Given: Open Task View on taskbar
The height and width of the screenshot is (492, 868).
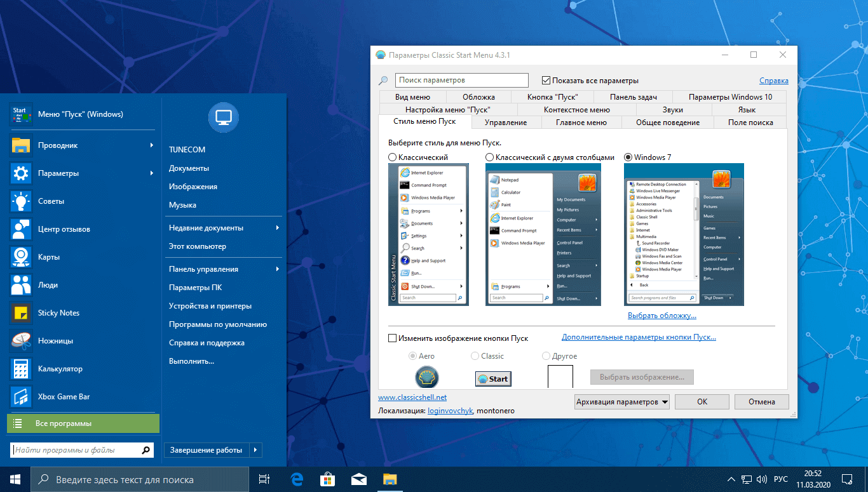Looking at the screenshot, I should (264, 479).
